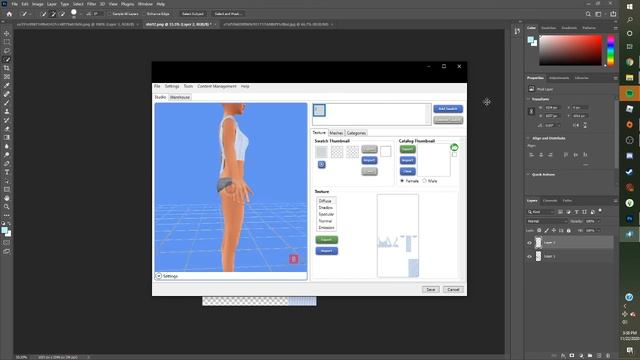640x360 pixels.
Task: Open Content Management menu in Sims 4 Studio
Action: point(217,87)
